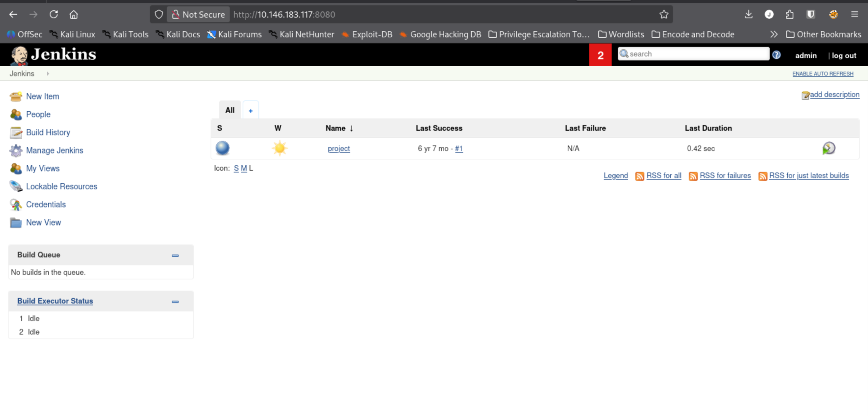Open the Google Hacking DB bookmark

point(440,34)
